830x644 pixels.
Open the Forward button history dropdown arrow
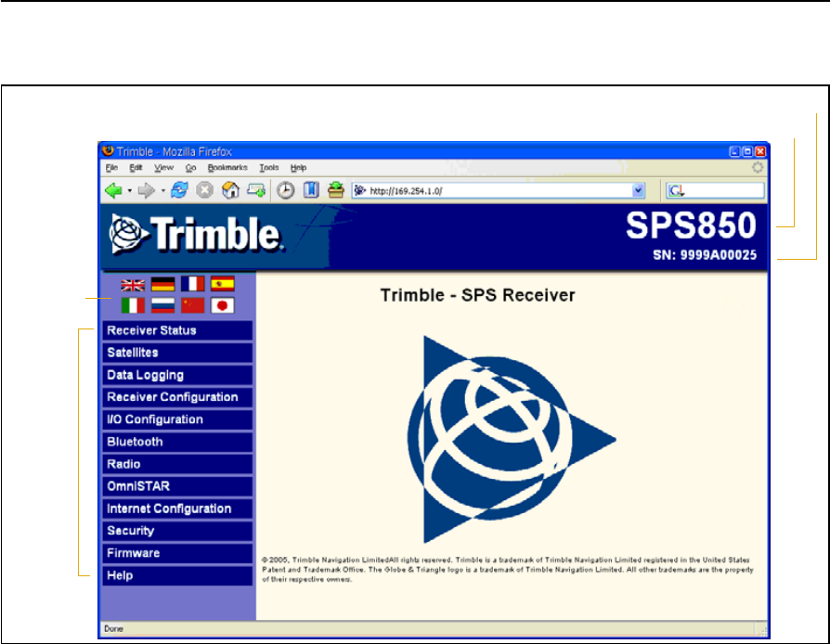click(163, 191)
